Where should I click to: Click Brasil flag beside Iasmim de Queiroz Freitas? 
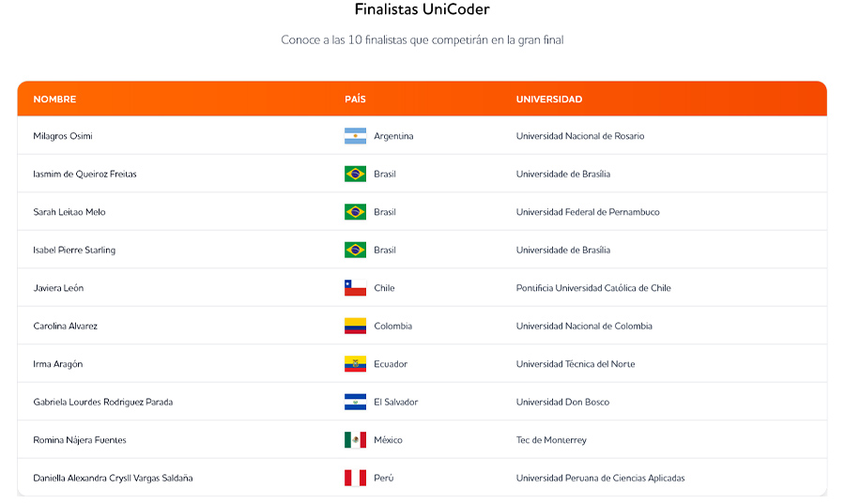(x=355, y=174)
